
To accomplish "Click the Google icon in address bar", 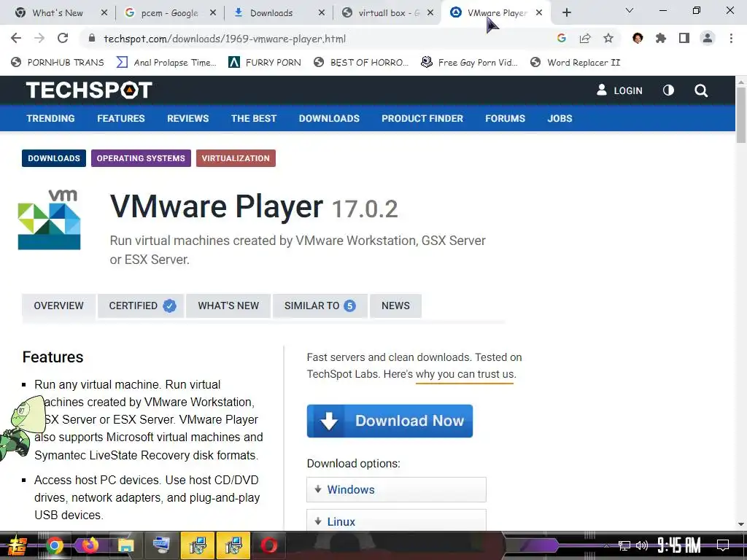I will click(x=562, y=38).
